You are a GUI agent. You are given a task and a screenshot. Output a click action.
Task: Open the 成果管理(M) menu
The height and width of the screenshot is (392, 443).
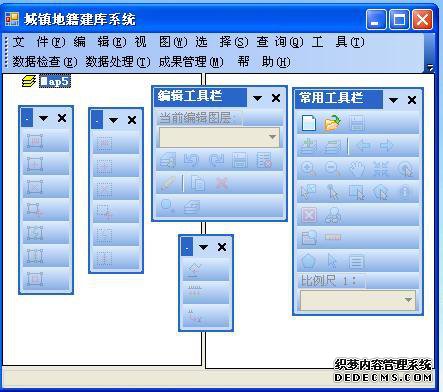click(x=191, y=62)
